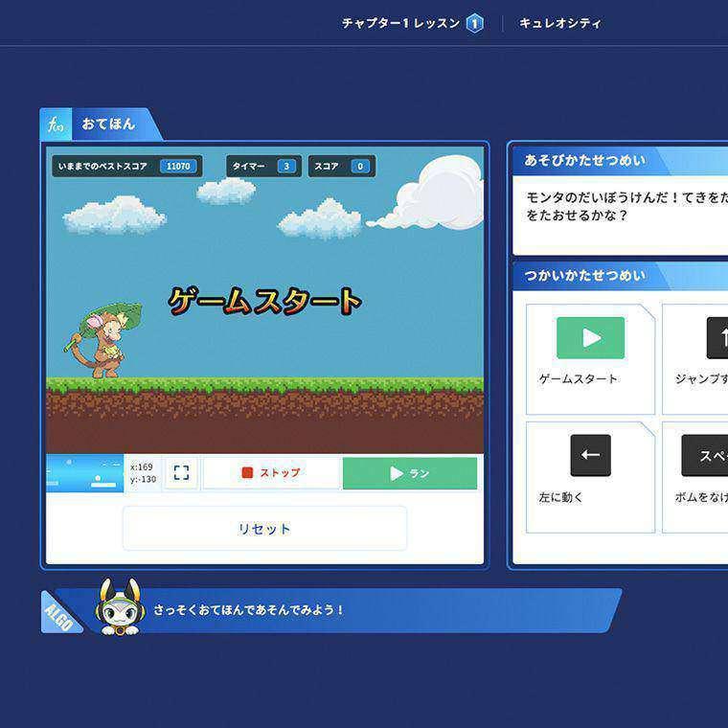Select the おてほん tab label

point(108,125)
